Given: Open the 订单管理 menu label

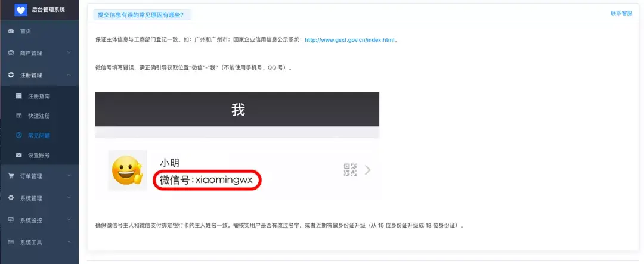Looking at the screenshot, I should pos(31,176).
